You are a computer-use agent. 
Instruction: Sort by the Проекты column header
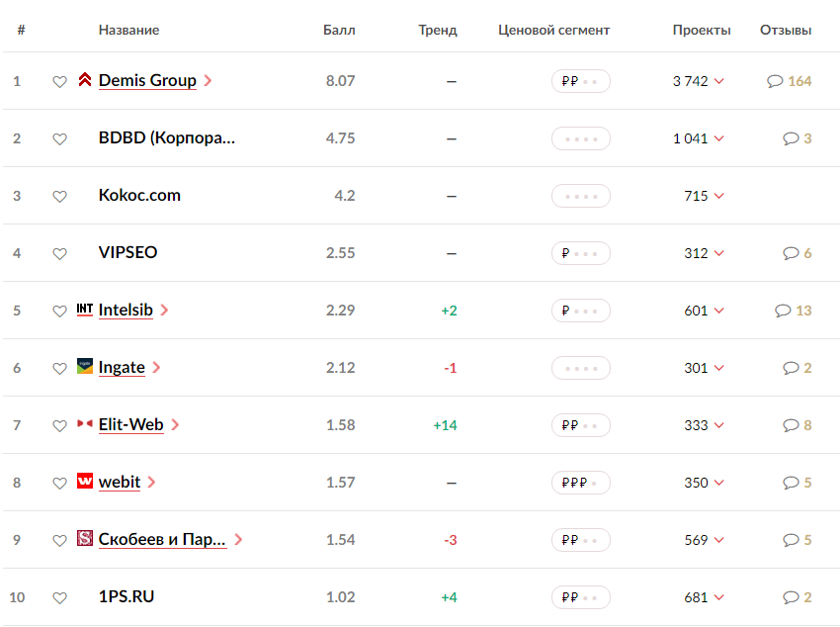(702, 30)
